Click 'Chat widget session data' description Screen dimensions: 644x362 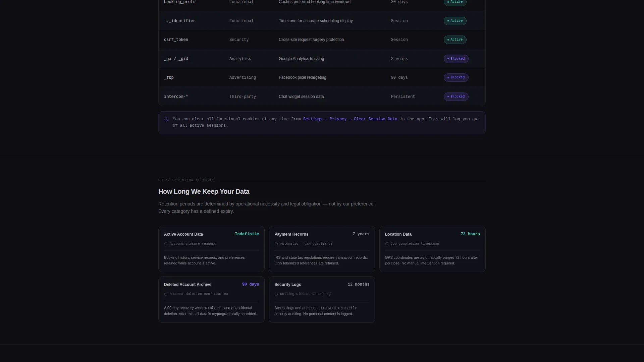click(x=301, y=97)
